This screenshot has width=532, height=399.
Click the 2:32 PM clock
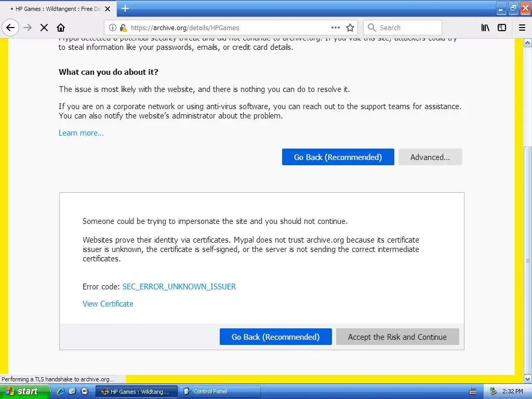(513, 392)
